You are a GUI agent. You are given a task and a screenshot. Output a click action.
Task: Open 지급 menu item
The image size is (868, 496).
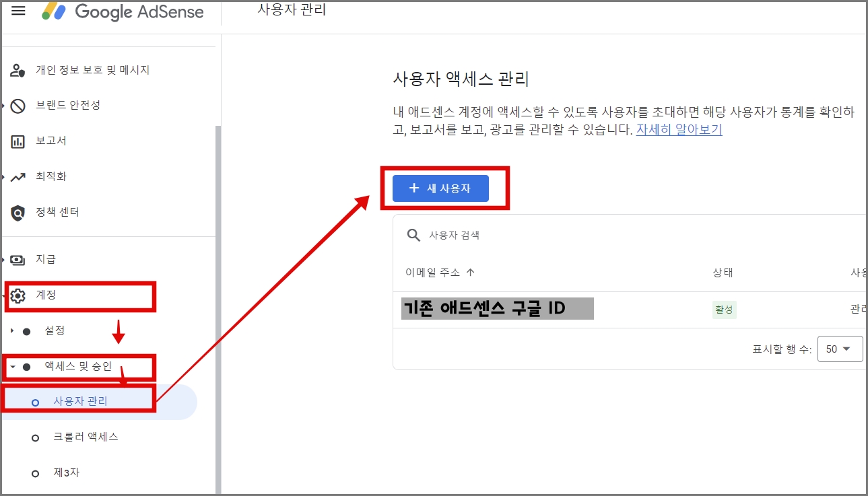[x=46, y=259]
